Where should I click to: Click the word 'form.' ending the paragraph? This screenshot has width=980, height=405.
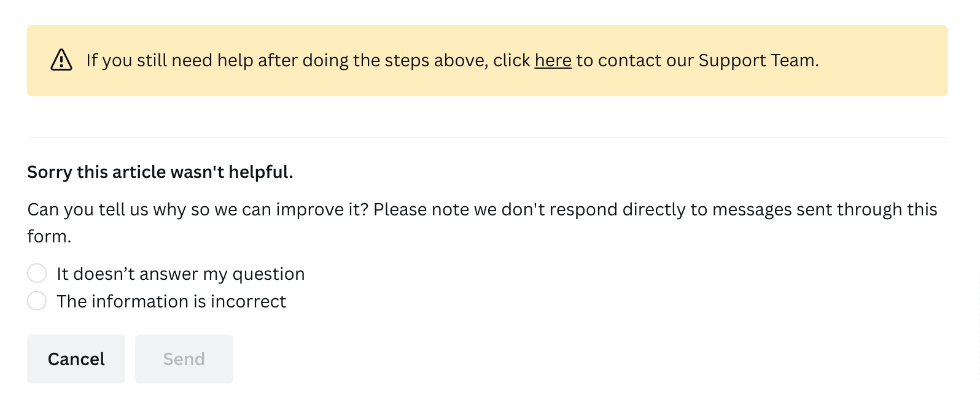49,236
